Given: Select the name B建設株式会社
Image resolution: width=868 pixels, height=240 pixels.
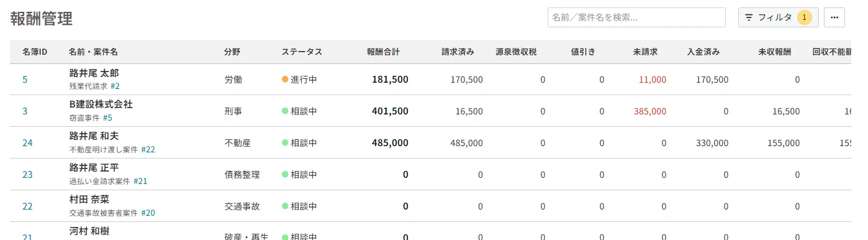Looking at the screenshot, I should click(x=101, y=104).
